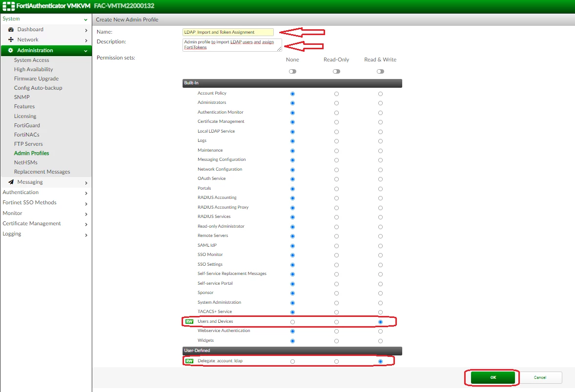Set Remote Servers to Read & Write
575x392 pixels.
[380, 236]
